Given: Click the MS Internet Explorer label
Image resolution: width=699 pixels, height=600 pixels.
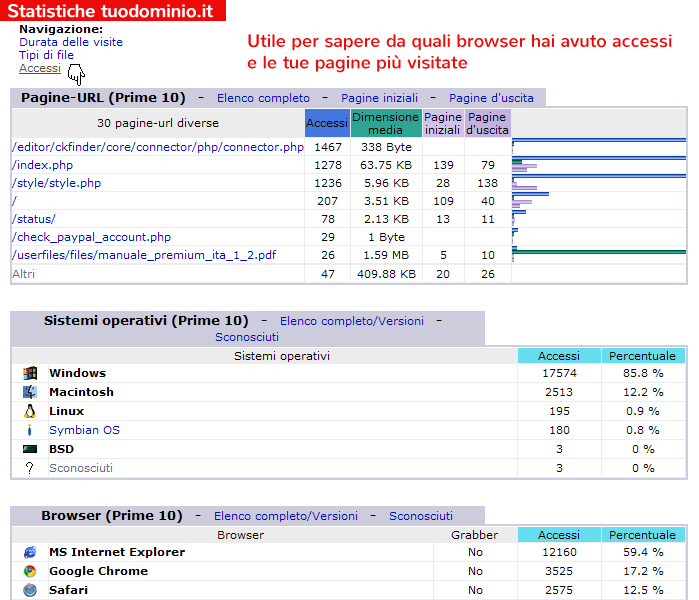Looking at the screenshot, I should pyautogui.click(x=117, y=552).
